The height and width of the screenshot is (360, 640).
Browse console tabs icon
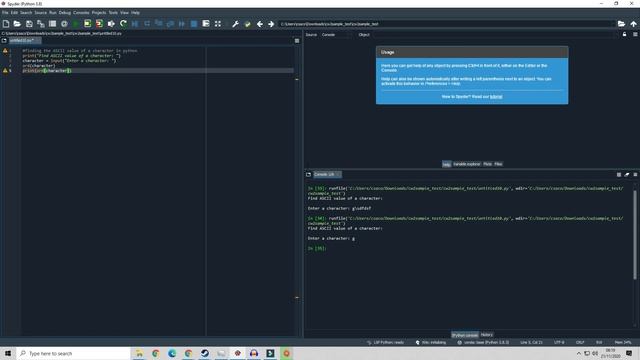[x=309, y=174]
